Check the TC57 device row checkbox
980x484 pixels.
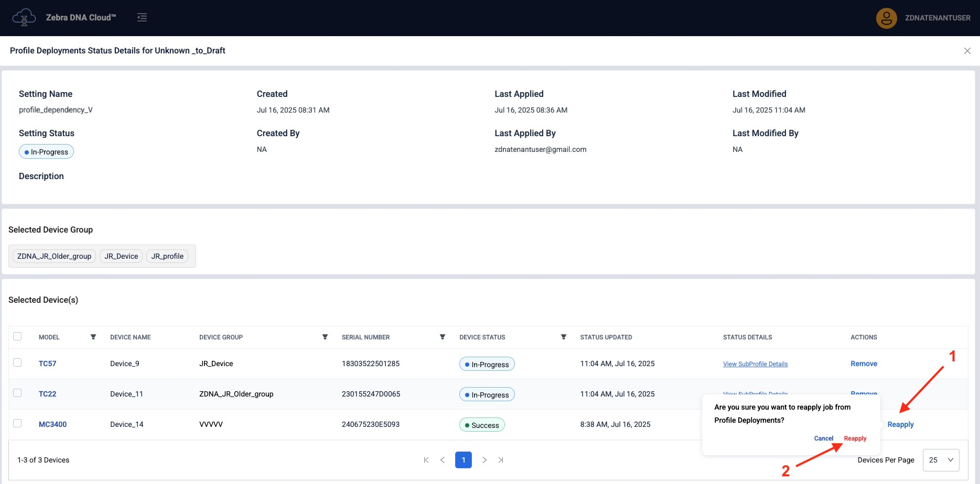coord(17,362)
